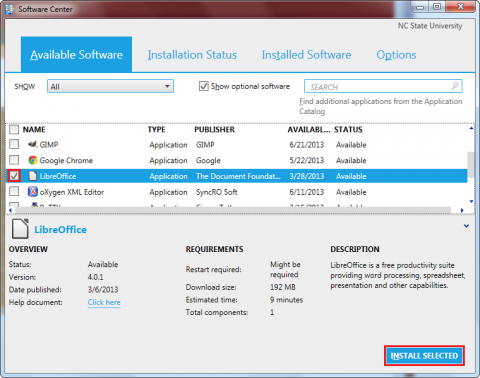Screen dimensions: 480x378
Task: Select the GIMP row name
Action: point(49,144)
